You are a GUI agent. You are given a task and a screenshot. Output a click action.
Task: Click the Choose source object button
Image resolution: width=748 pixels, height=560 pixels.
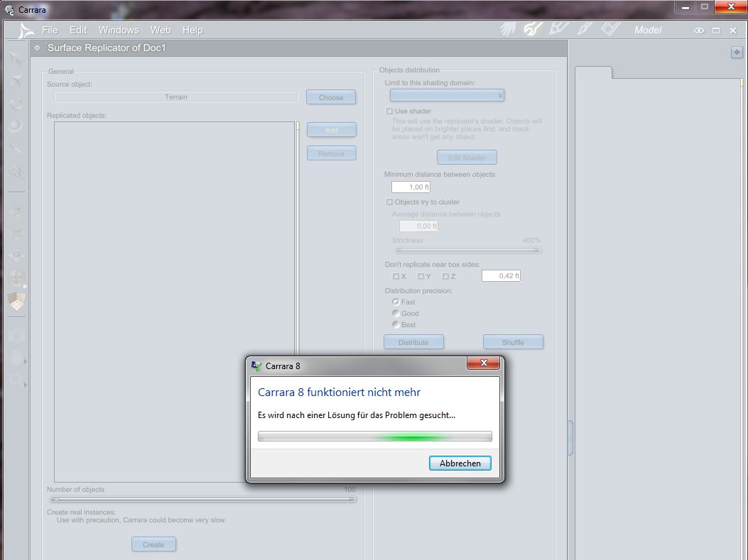tap(331, 97)
